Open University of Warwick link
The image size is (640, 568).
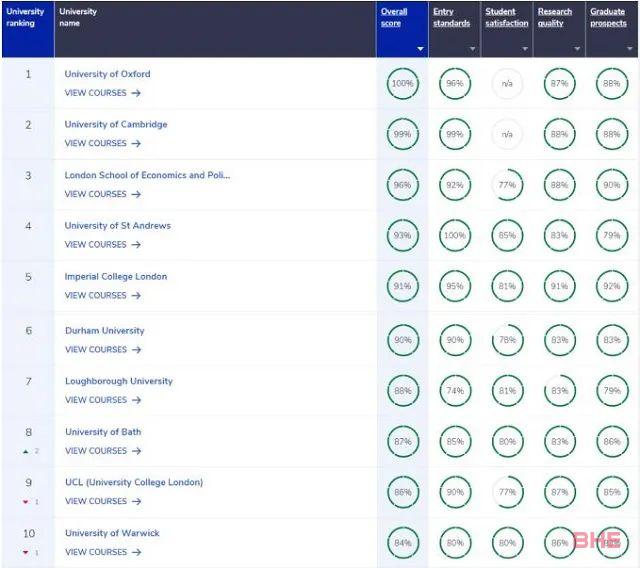tap(112, 533)
